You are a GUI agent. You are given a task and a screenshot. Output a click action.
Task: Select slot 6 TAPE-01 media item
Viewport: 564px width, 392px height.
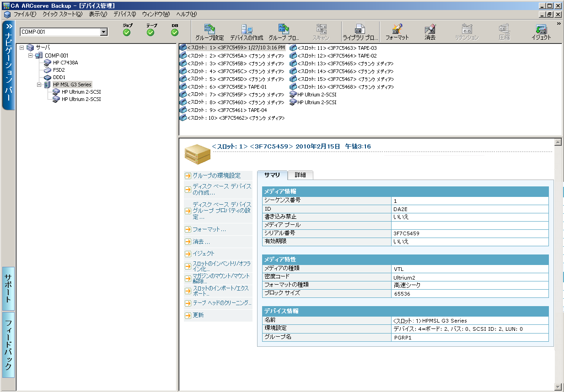226,87
